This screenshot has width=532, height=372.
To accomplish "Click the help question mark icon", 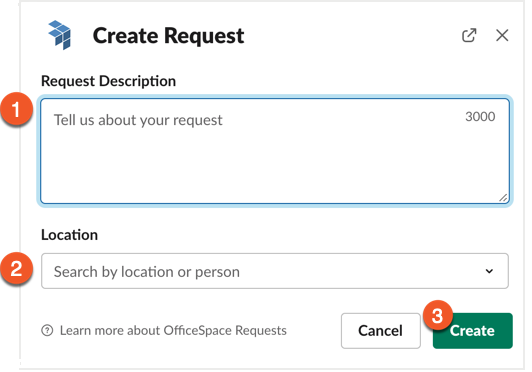I will coord(47,330).
